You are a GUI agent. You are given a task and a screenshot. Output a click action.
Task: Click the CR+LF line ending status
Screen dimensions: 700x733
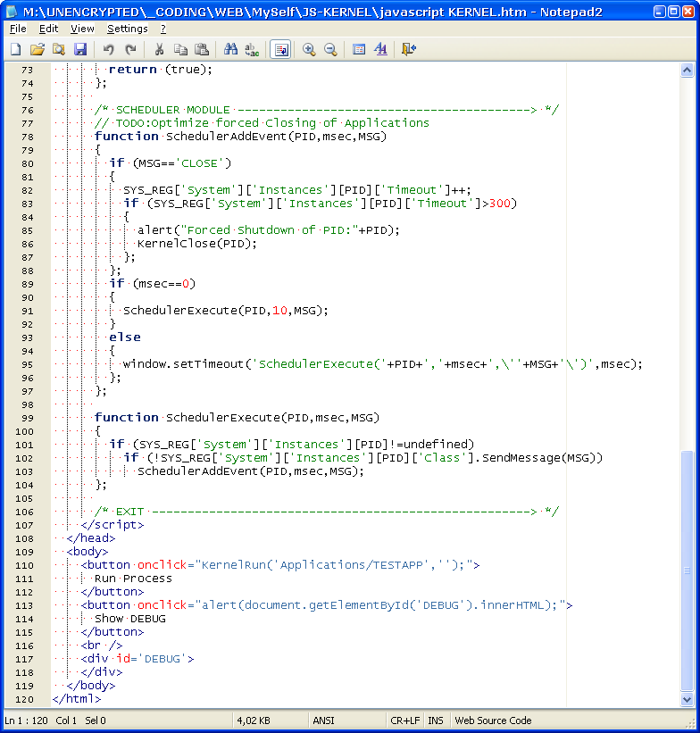405,721
